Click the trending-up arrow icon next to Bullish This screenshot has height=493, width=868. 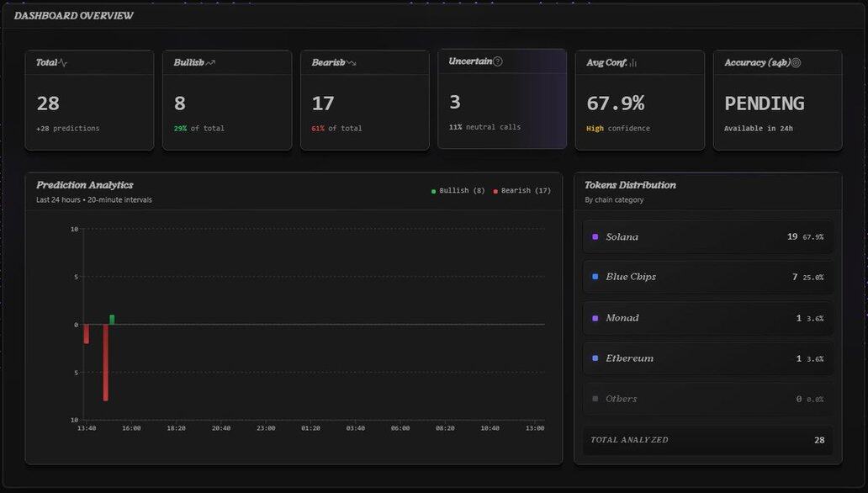tap(210, 63)
